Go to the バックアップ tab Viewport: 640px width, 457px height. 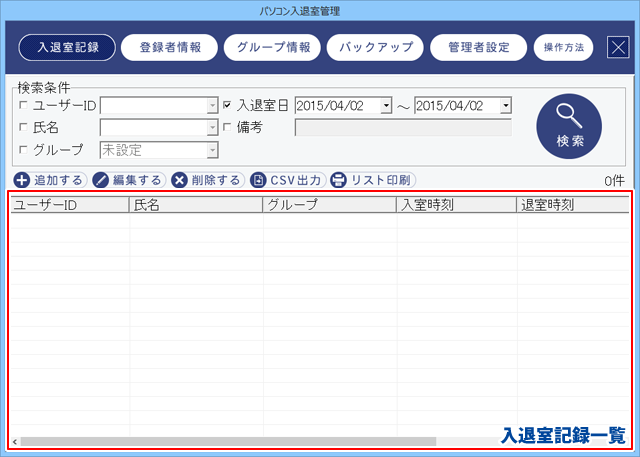point(376,47)
